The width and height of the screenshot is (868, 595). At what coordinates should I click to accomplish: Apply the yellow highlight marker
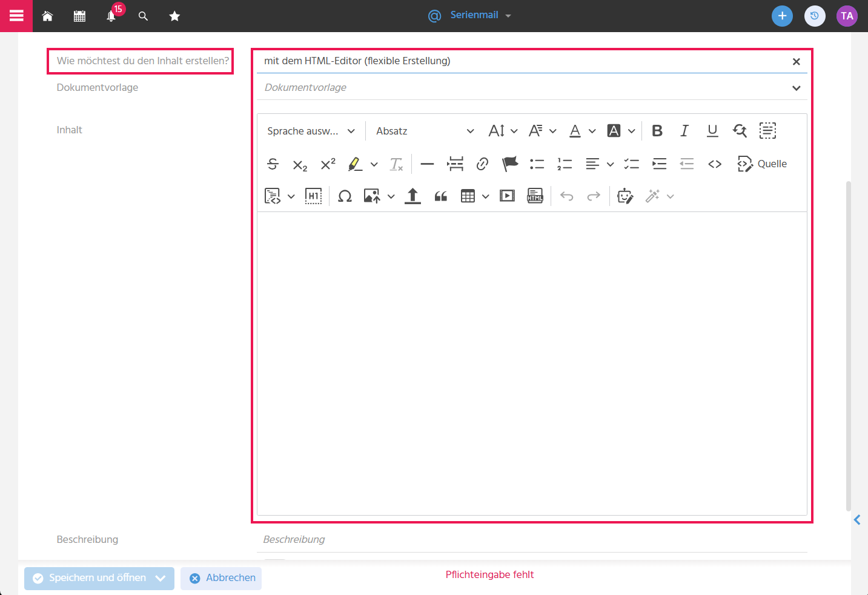point(356,164)
